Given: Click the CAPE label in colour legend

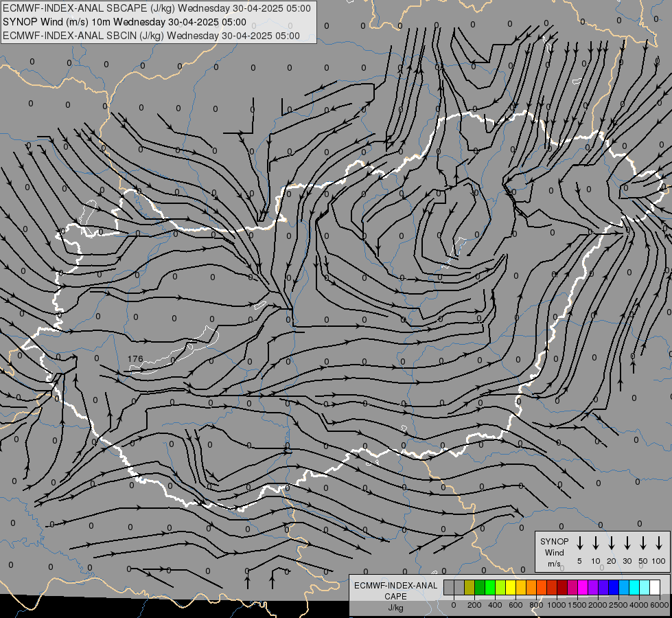Looking at the screenshot, I should [x=395, y=597].
